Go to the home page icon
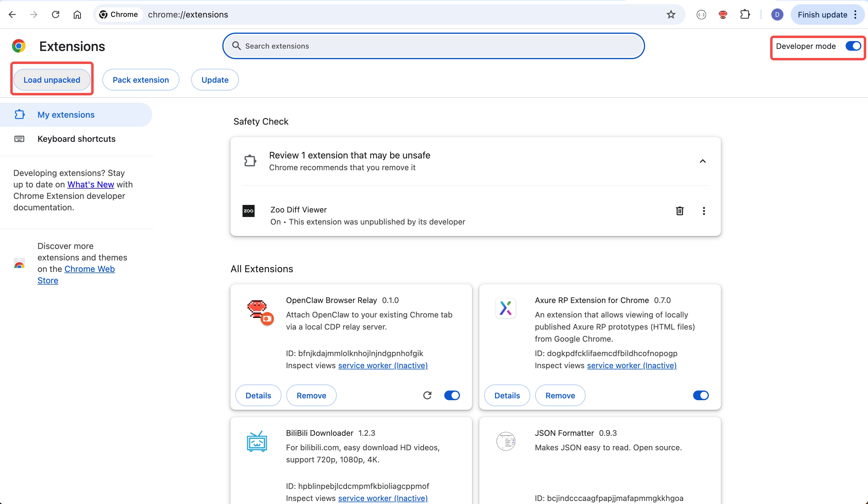868x504 pixels. [77, 14]
